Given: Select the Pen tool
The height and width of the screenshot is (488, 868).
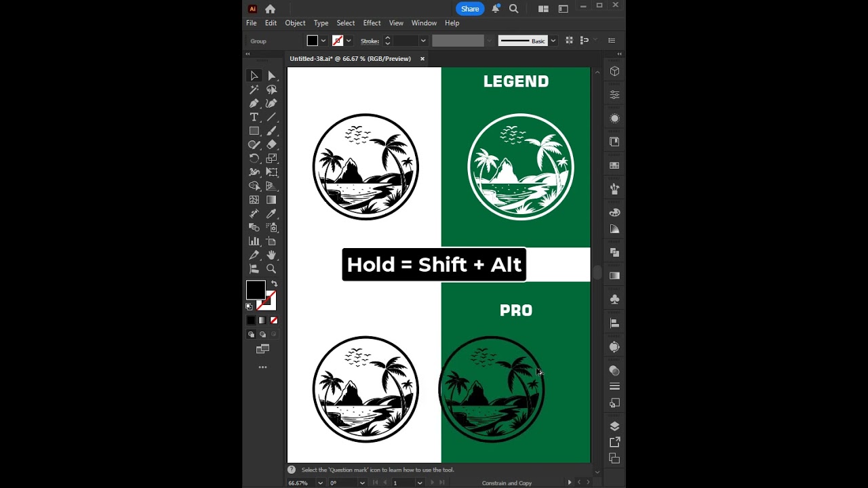Looking at the screenshot, I should pos(254,103).
